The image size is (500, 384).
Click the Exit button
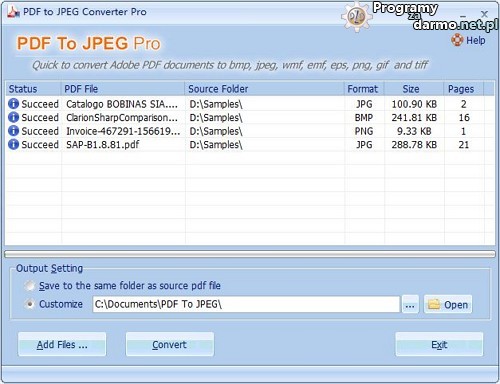tap(439, 344)
